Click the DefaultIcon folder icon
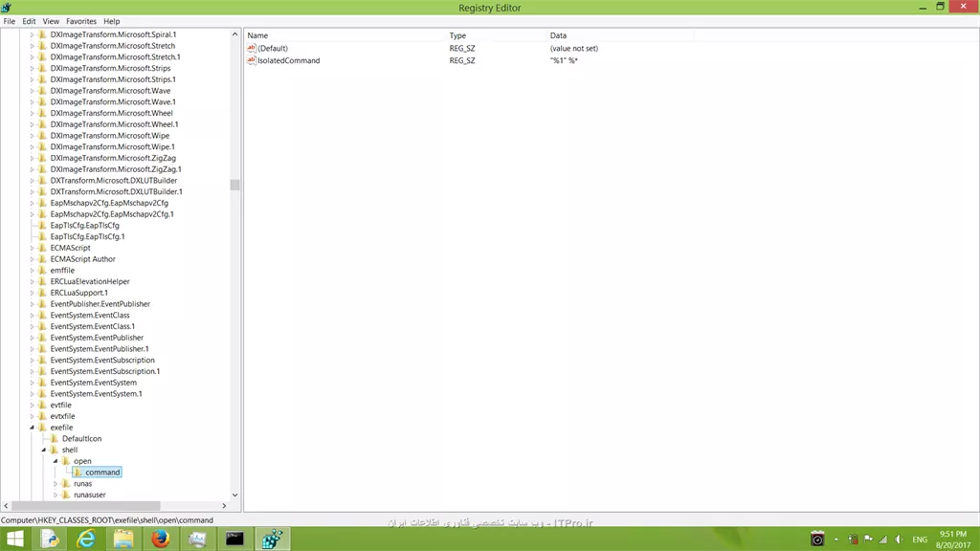The height and width of the screenshot is (551, 980). [55, 438]
